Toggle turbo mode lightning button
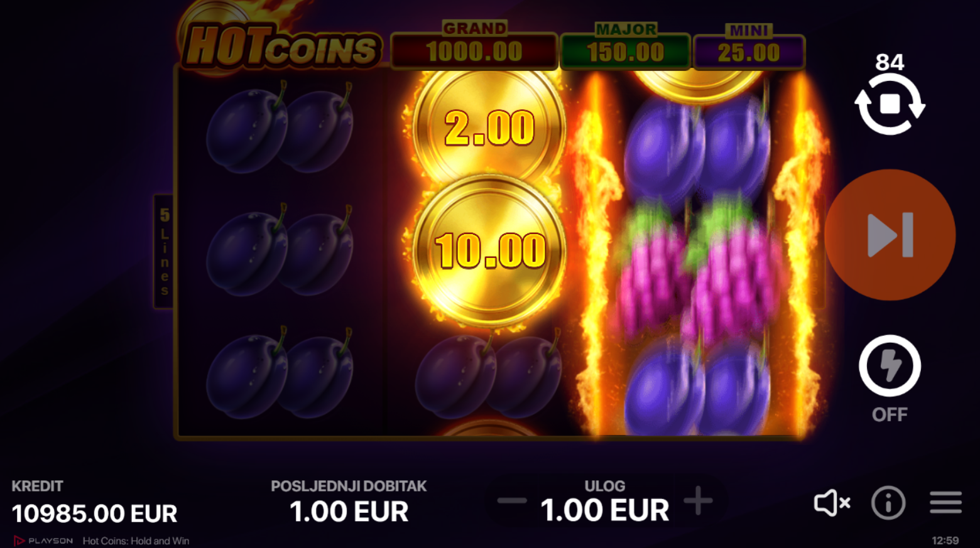The width and height of the screenshot is (980, 548). (890, 366)
